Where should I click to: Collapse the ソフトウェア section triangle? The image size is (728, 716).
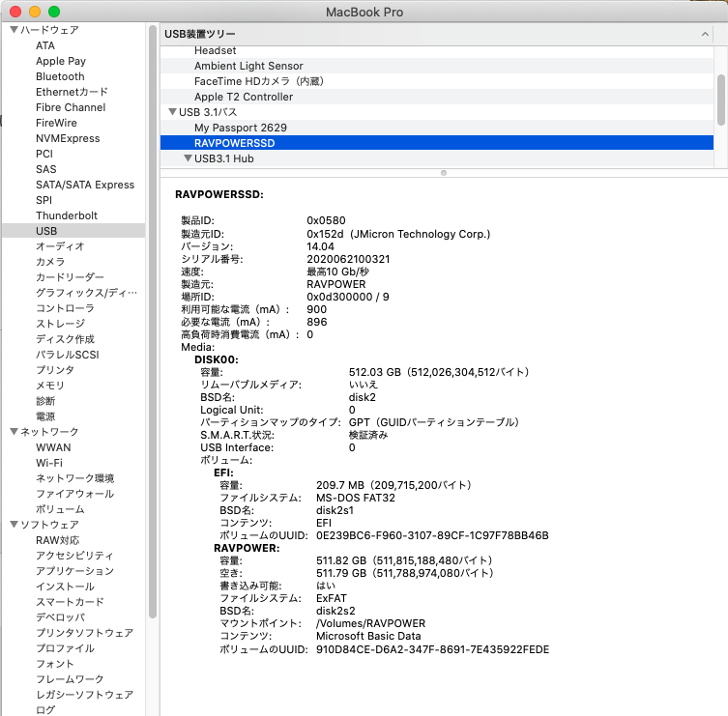coord(14,525)
